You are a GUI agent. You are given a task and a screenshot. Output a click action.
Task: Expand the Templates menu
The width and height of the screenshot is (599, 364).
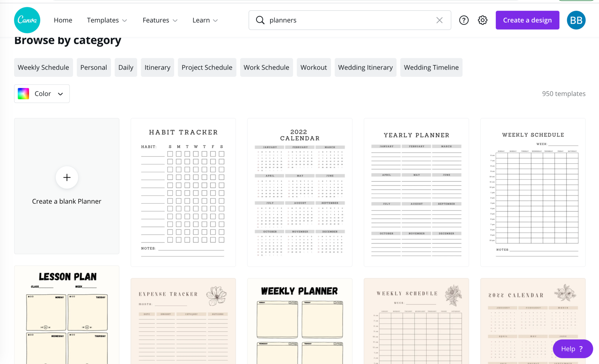point(107,20)
